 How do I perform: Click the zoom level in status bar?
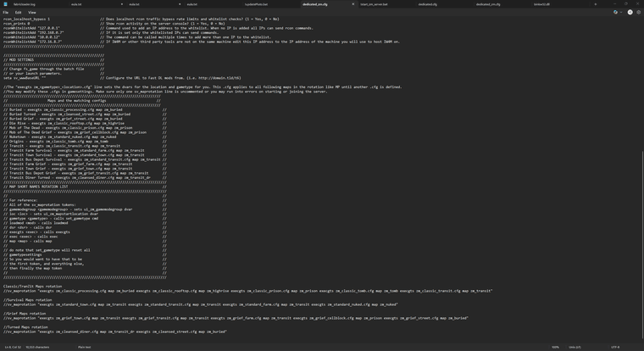point(555,347)
